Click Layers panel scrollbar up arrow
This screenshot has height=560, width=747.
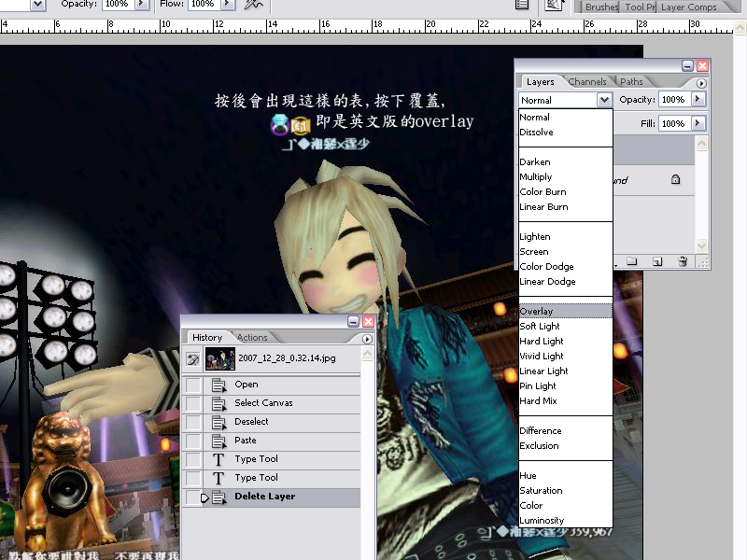(701, 143)
